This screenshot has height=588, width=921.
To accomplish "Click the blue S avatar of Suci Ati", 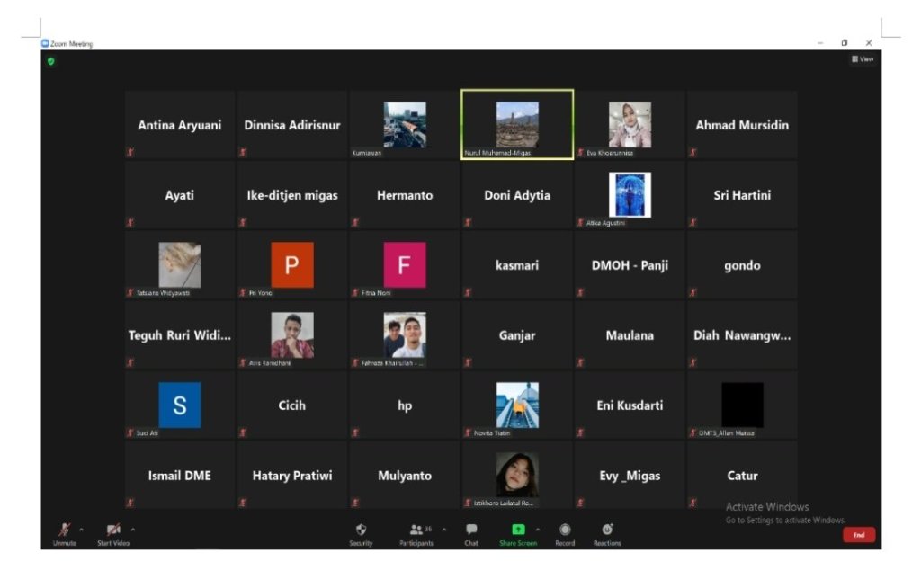I will point(180,405).
